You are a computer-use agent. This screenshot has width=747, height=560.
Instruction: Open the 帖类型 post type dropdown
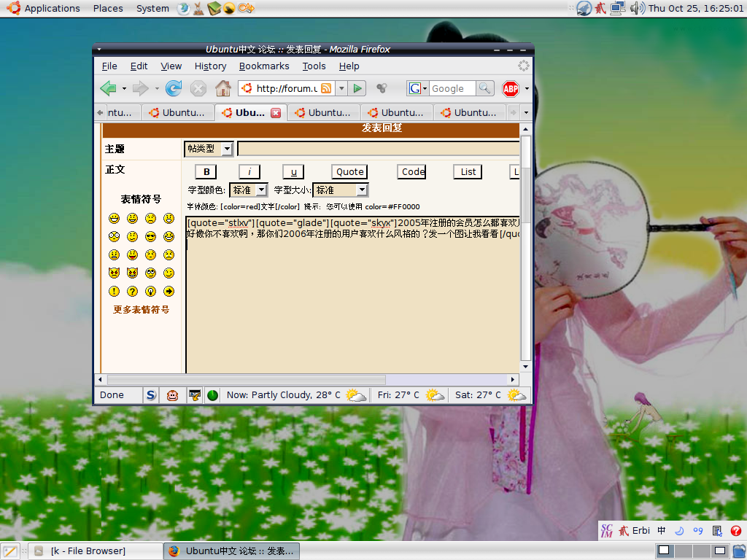[x=209, y=149]
